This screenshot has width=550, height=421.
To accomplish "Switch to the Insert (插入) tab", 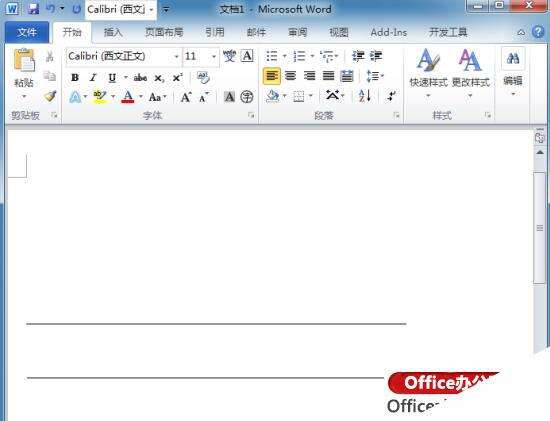I will click(113, 32).
